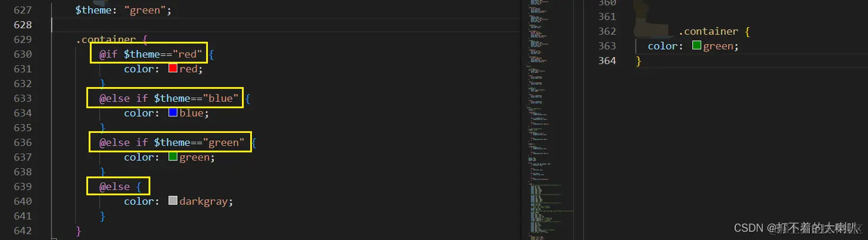Click line number 363 in right pane
Screen dimensions: 868x240
[x=607, y=46]
